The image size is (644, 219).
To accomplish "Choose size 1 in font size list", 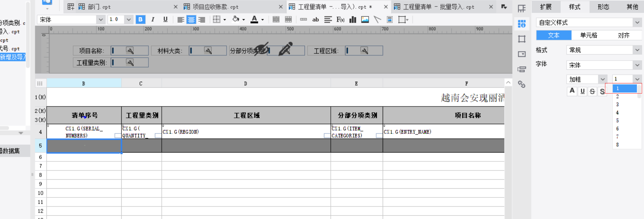I will [625, 88].
